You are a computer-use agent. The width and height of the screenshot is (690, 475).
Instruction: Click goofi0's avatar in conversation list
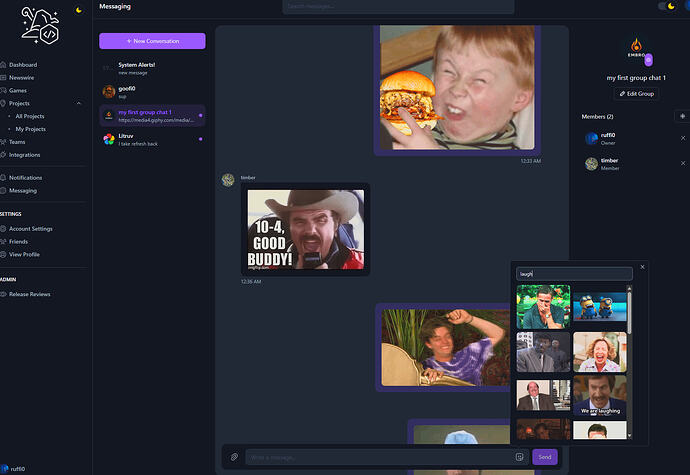click(x=109, y=92)
